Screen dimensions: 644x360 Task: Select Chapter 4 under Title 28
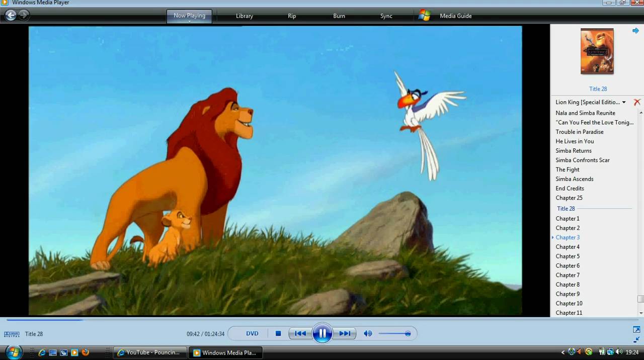click(568, 247)
